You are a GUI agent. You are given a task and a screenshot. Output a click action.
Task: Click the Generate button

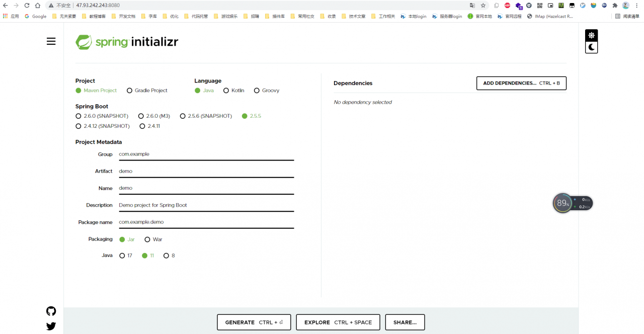tap(254, 322)
